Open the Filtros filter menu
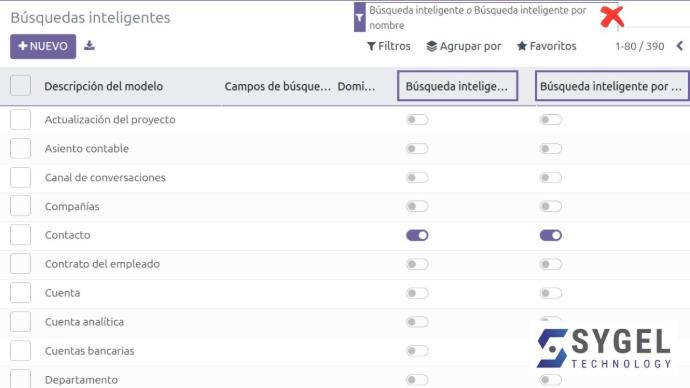 point(389,46)
